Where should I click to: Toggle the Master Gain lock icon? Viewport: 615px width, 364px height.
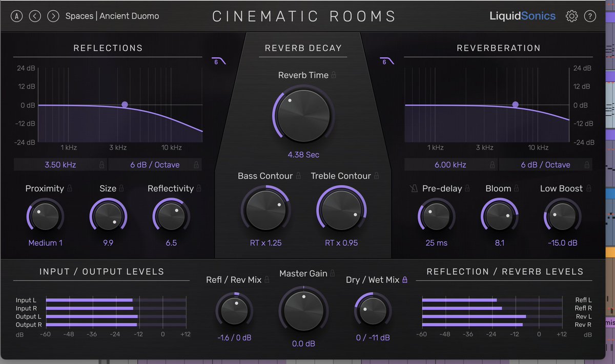pos(333,273)
